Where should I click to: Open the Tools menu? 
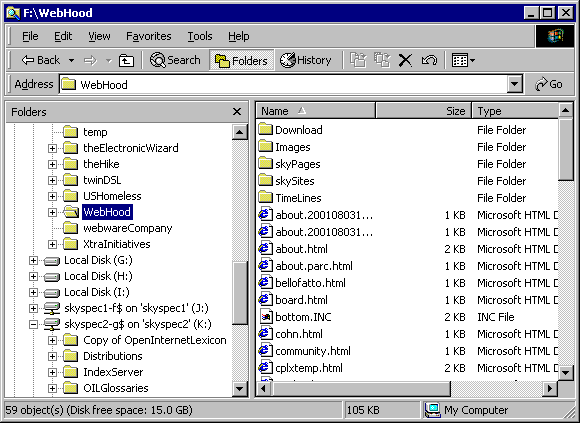point(200,36)
